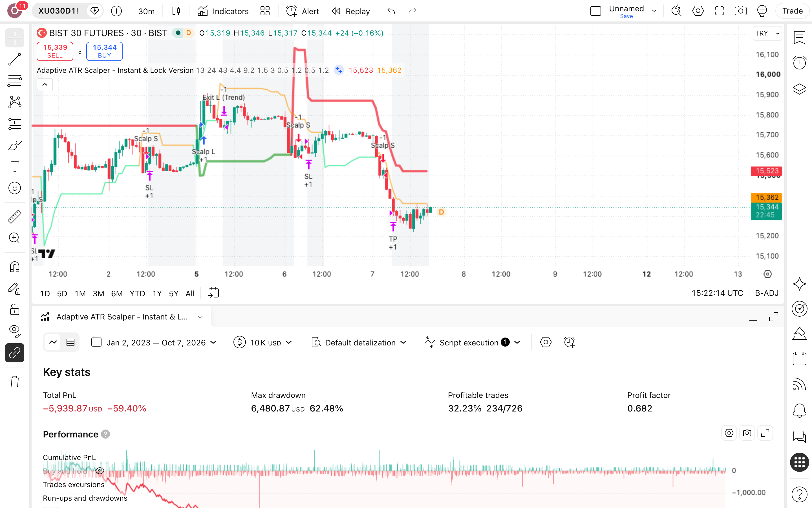This screenshot has width=812, height=508.
Task: Open the candlestick chart style menu
Action: pos(176,11)
